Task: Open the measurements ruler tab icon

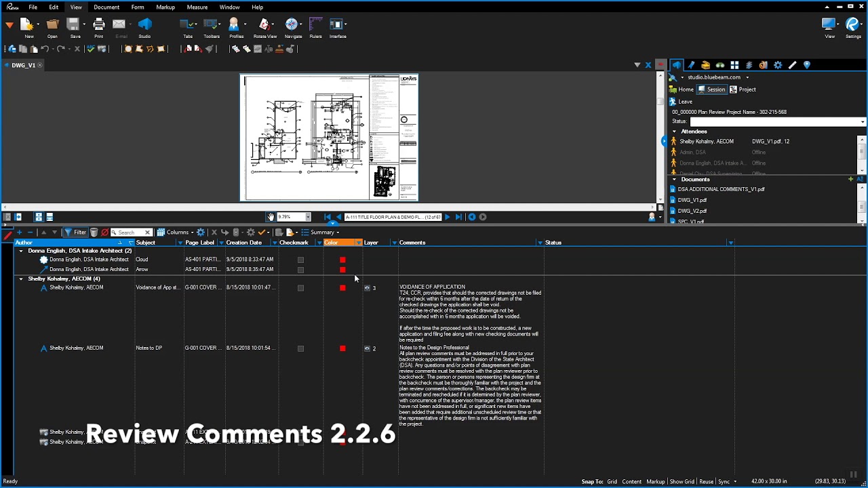Action: pyautogui.click(x=792, y=65)
